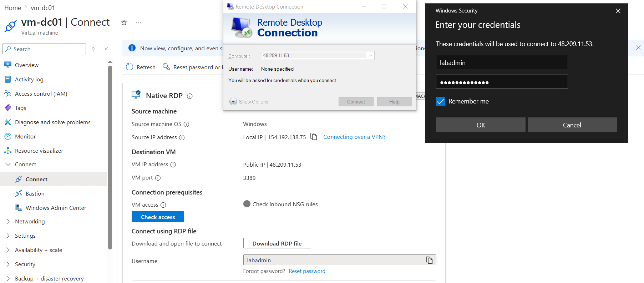Screen dimensions: 644x283
Task: Open the Connecting over a VPN link
Action: pyautogui.click(x=354, y=137)
